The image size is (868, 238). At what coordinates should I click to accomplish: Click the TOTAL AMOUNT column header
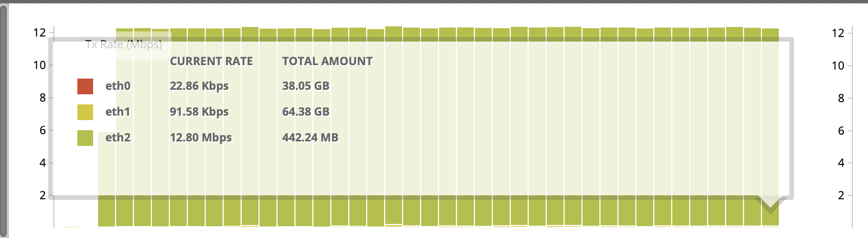tap(327, 61)
